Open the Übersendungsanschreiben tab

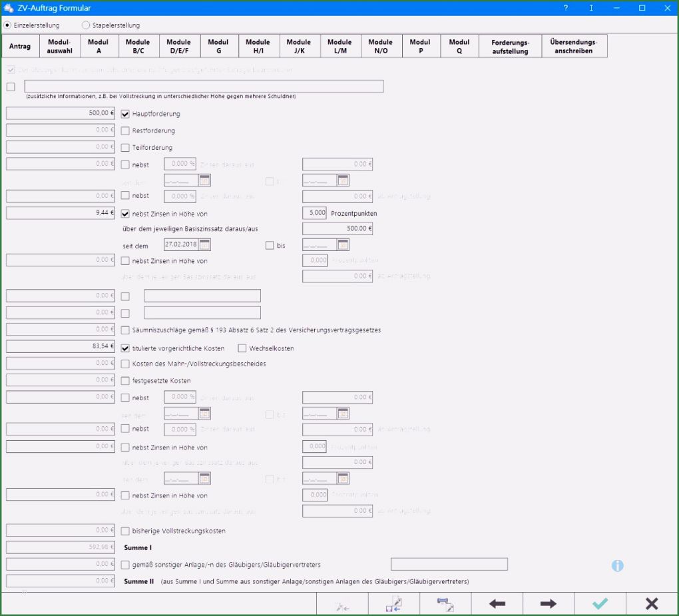pos(574,47)
